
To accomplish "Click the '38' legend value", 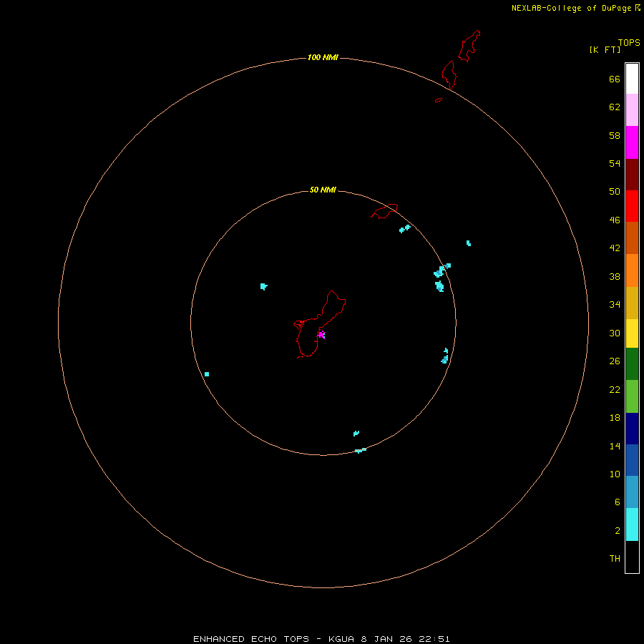I will tap(615, 276).
